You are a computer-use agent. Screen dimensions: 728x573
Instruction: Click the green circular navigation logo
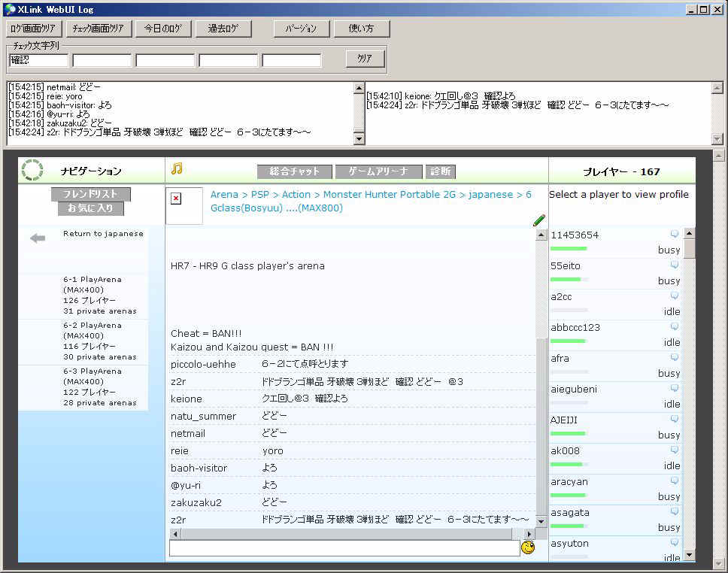(x=32, y=170)
